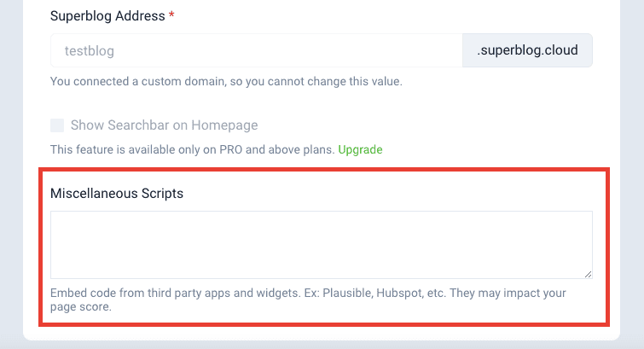
Task: Click the .superblog.cloud domain suffix
Action: 527,50
